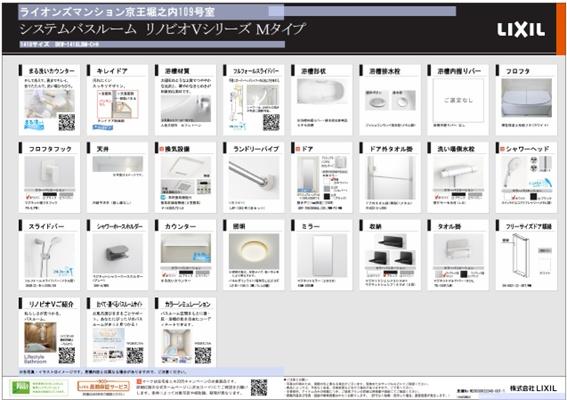Click the ランドリーパイプ pipe photo

254,177
